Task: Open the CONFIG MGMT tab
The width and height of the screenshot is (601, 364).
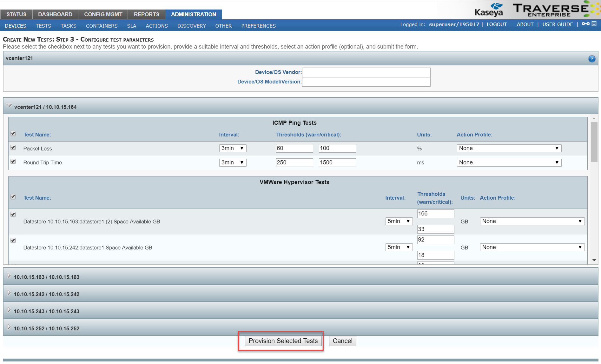Action: [x=103, y=14]
